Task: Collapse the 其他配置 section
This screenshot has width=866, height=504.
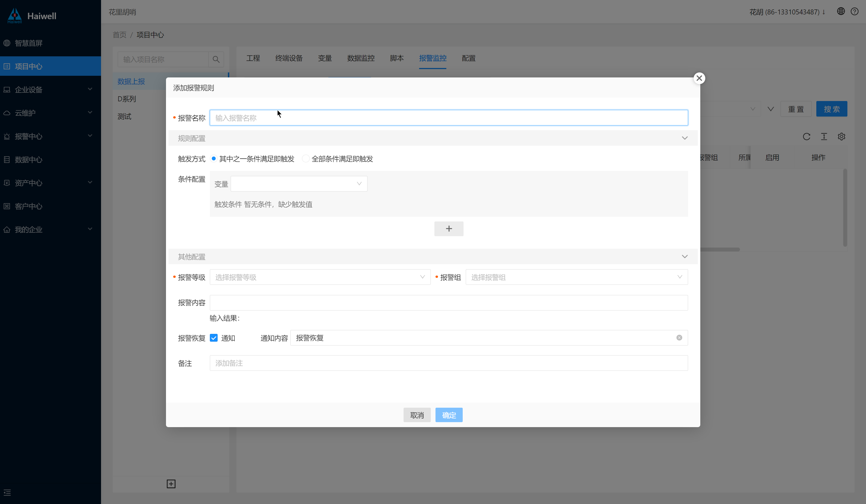Action: pos(684,257)
